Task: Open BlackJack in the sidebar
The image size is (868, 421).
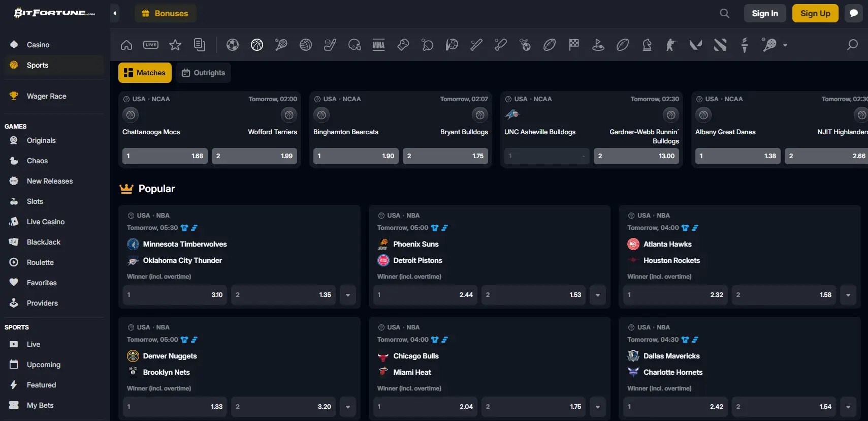Action: 54,242
